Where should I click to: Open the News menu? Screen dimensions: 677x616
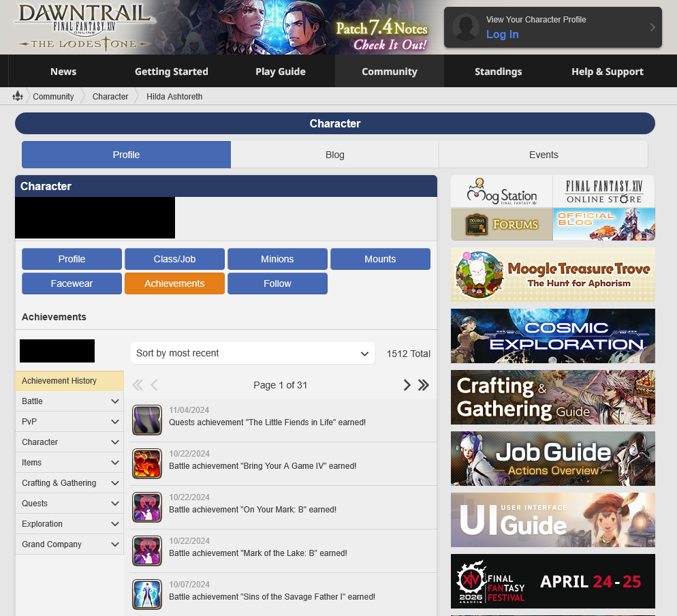click(63, 72)
